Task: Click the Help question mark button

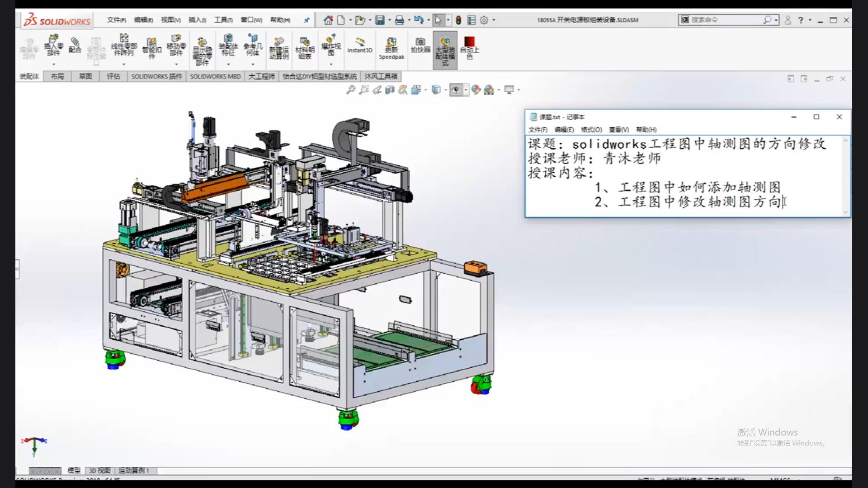Action: click(801, 20)
